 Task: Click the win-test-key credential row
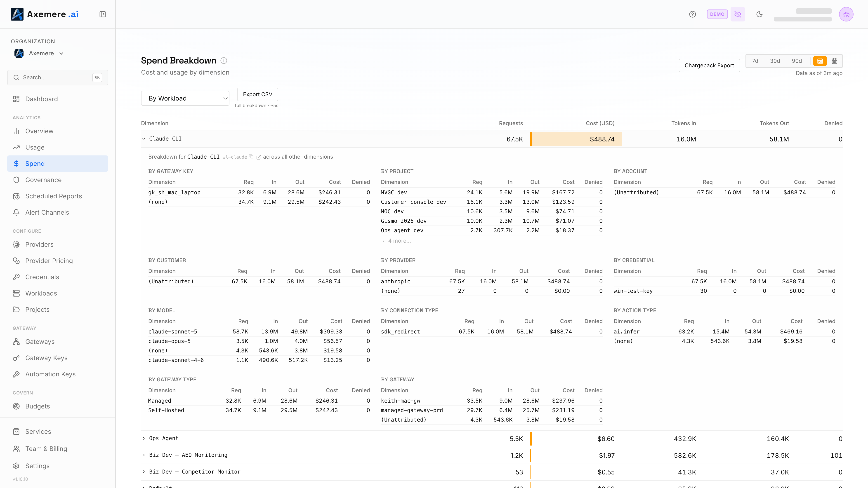(x=724, y=291)
